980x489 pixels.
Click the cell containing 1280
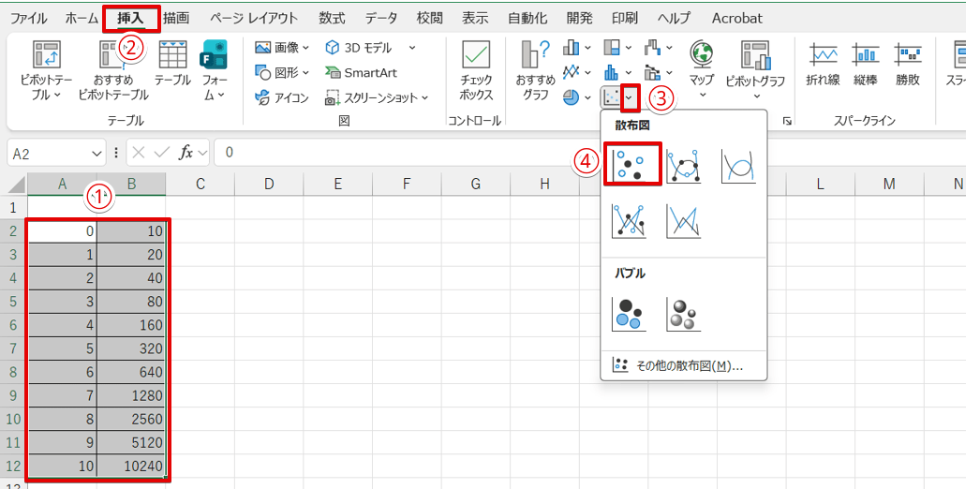(131, 395)
